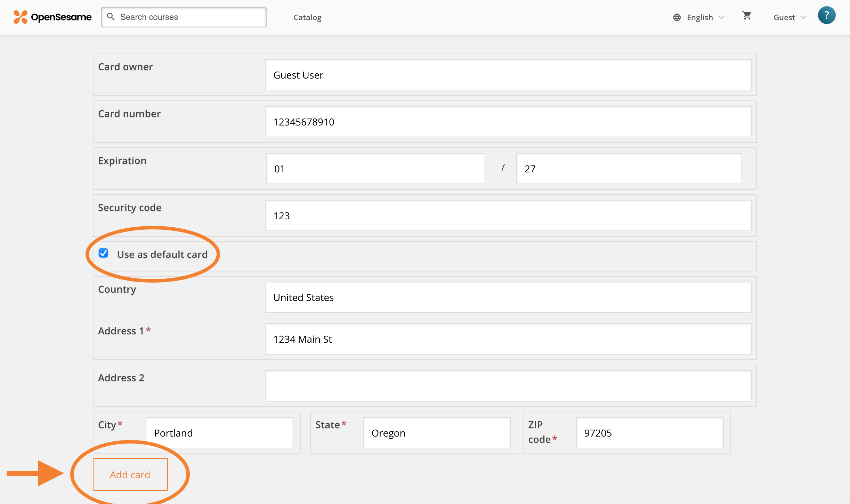The width and height of the screenshot is (850, 504).
Task: Navigate to the Catalog page
Action: click(x=307, y=17)
